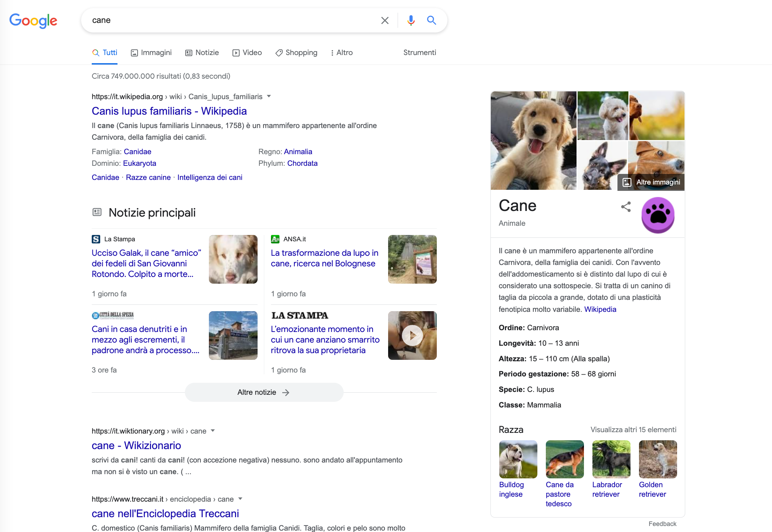Open the Labrador retriever breed thumbnail
Image resolution: width=772 pixels, height=532 pixels.
[x=611, y=459]
